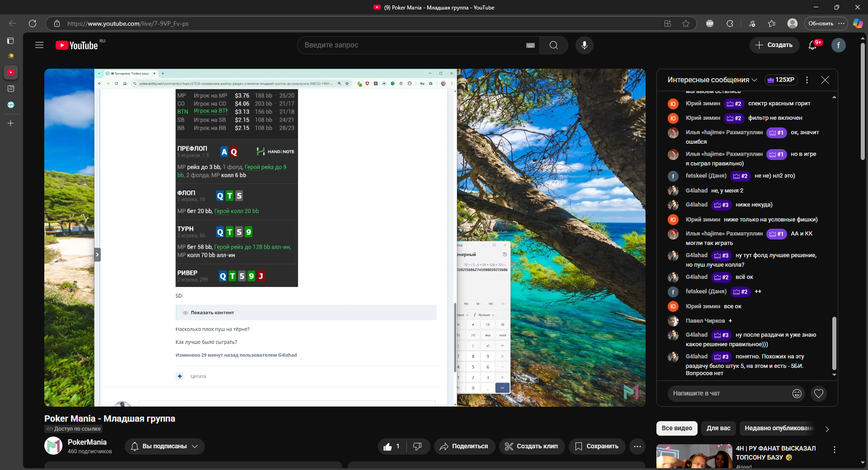The height and width of the screenshot is (470, 868).
Task: Open browser favorites list
Action: coord(772,23)
